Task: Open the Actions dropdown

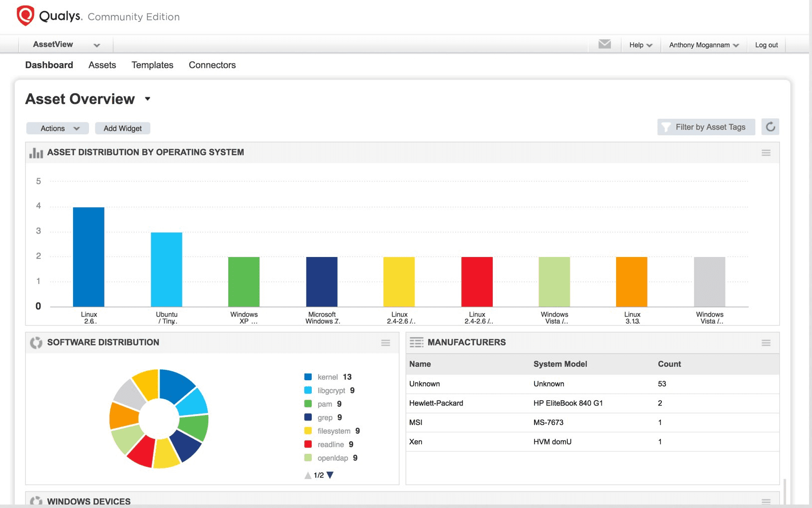Action: click(x=57, y=128)
